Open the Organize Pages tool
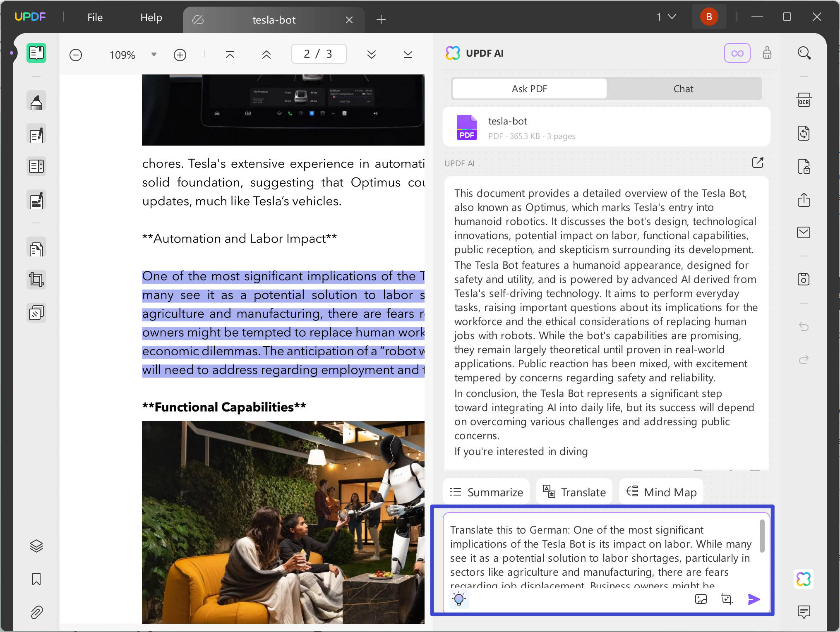840x632 pixels. tap(36, 248)
